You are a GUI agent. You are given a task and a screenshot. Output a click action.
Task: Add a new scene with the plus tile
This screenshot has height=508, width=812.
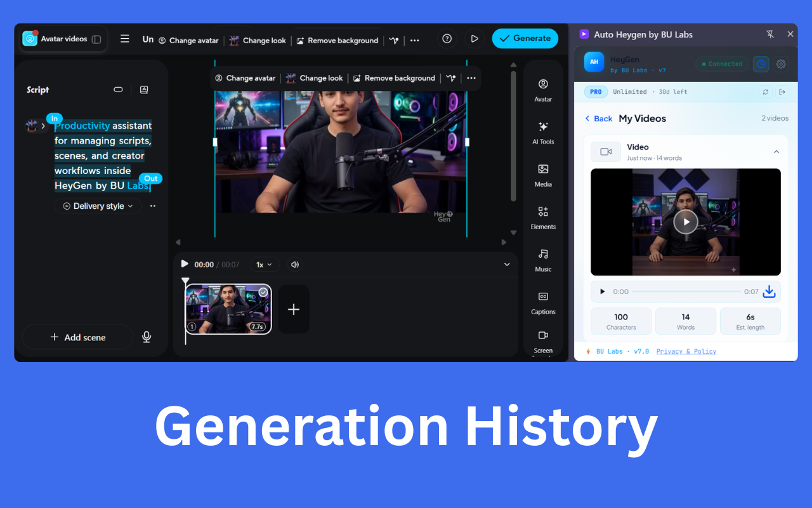click(x=294, y=309)
